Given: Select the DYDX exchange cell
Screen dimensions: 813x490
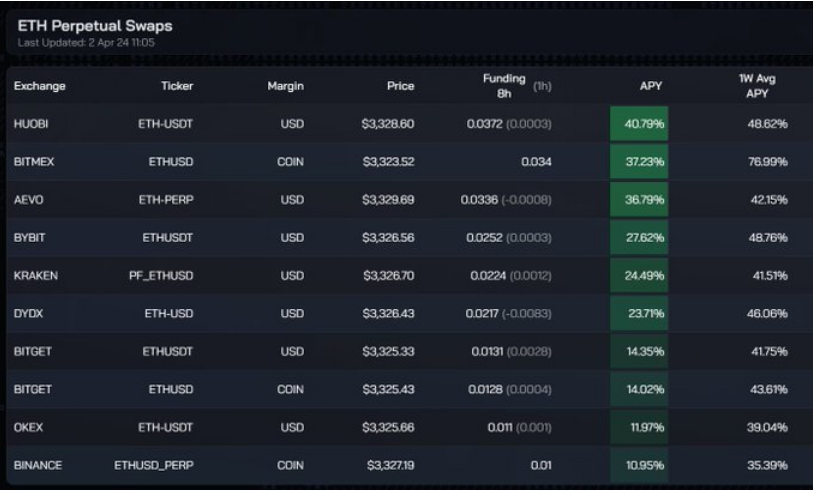Looking at the screenshot, I should pyautogui.click(x=29, y=313).
